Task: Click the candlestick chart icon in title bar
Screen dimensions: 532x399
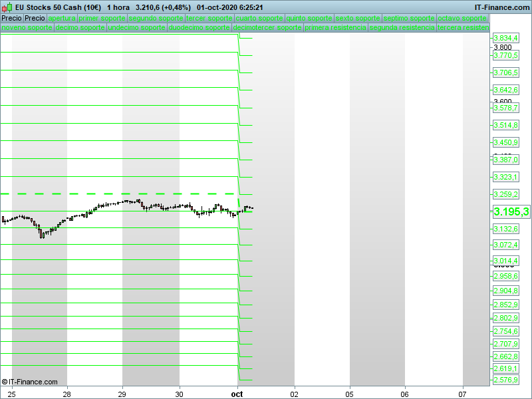Action: pyautogui.click(x=7, y=7)
